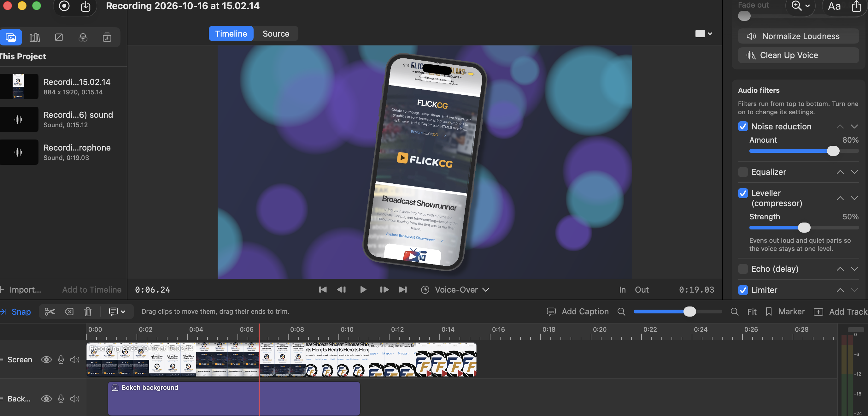Click the trash delete icon in timeline toolbar

(x=88, y=312)
